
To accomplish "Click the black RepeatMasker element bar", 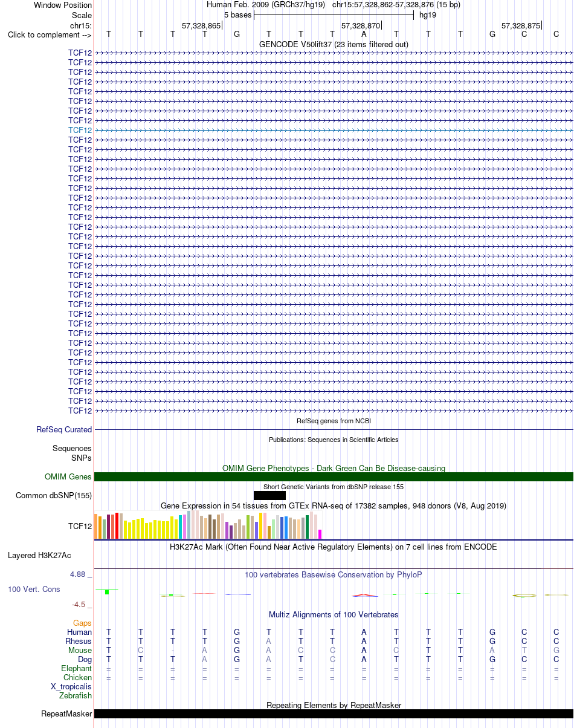I will pyautogui.click(x=334, y=713).
